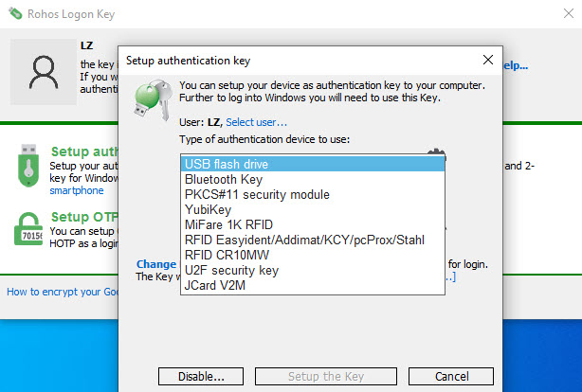Image resolution: width=582 pixels, height=392 pixels.
Task: Click the Setup the Key button
Action: [x=326, y=377]
